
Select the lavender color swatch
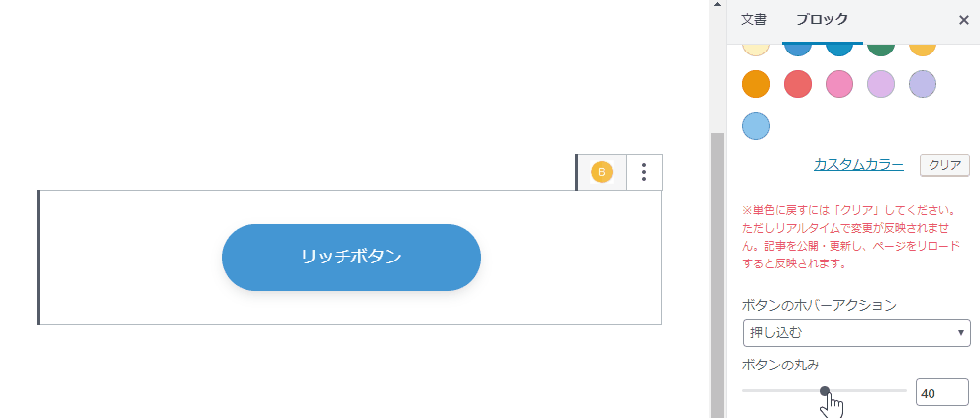(923, 84)
